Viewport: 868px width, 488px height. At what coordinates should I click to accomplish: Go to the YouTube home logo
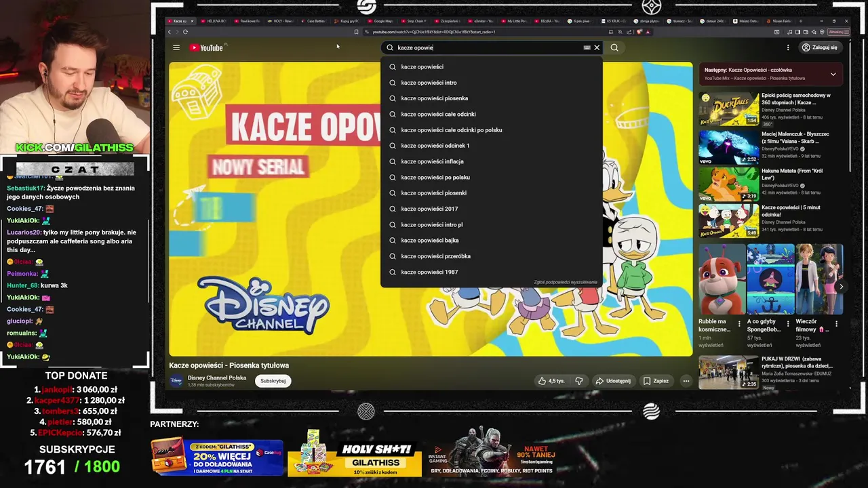(206, 47)
